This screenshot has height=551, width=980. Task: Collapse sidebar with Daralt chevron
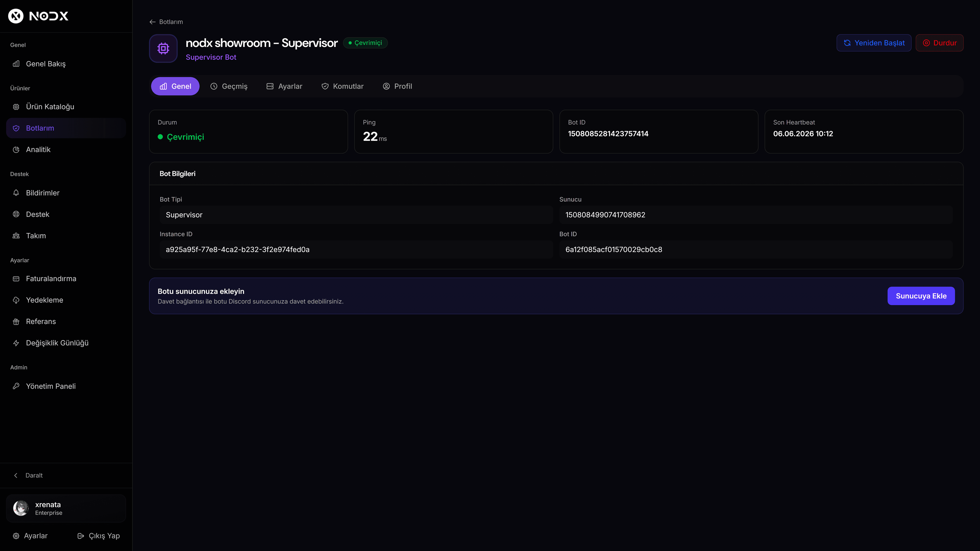tap(16, 475)
